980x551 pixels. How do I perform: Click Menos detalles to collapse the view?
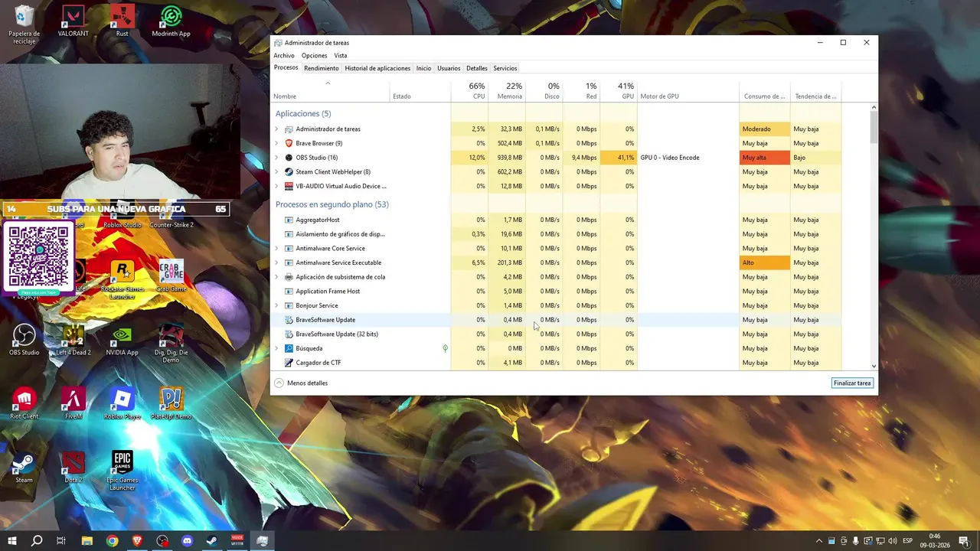pyautogui.click(x=301, y=383)
